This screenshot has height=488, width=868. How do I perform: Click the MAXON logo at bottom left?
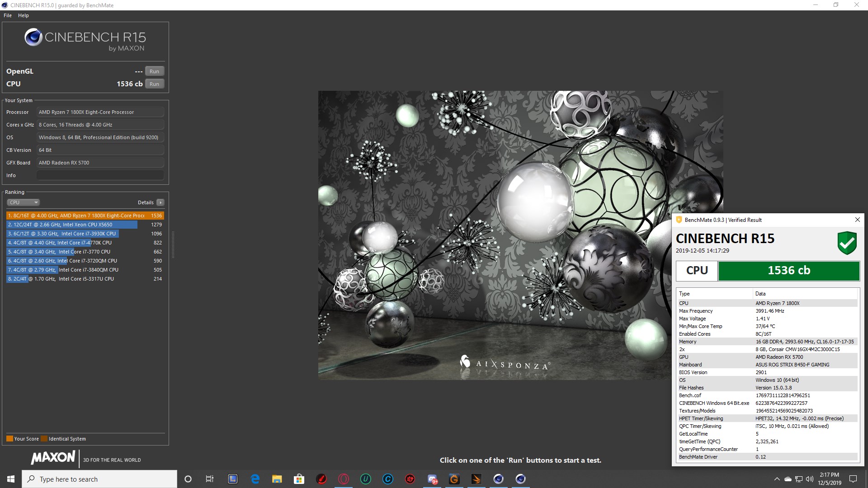click(53, 458)
